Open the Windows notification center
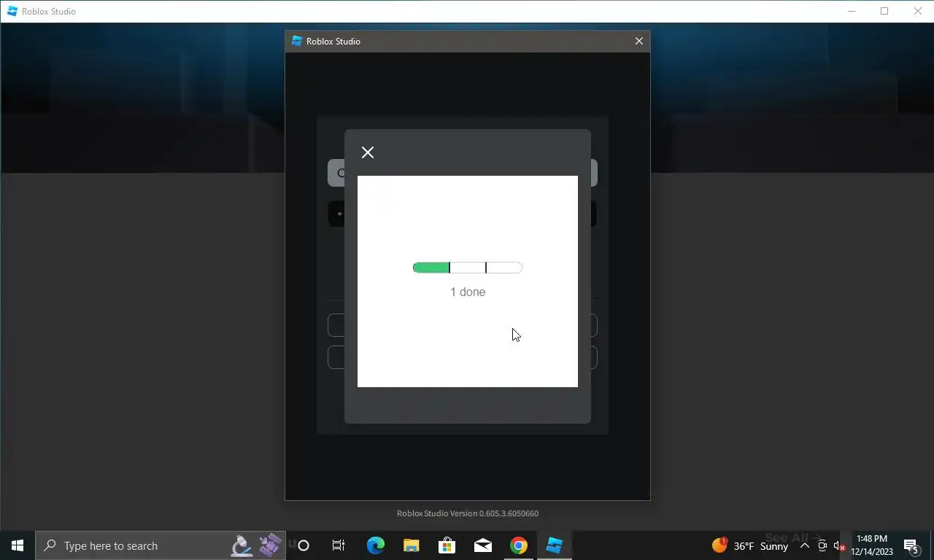934x560 pixels. tap(911, 545)
